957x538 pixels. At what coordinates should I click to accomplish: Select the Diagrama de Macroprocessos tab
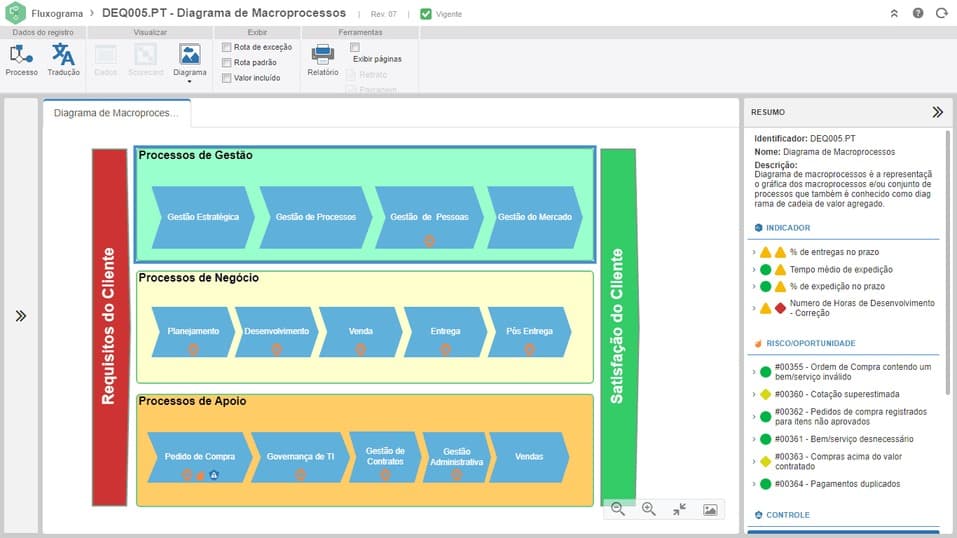116,113
